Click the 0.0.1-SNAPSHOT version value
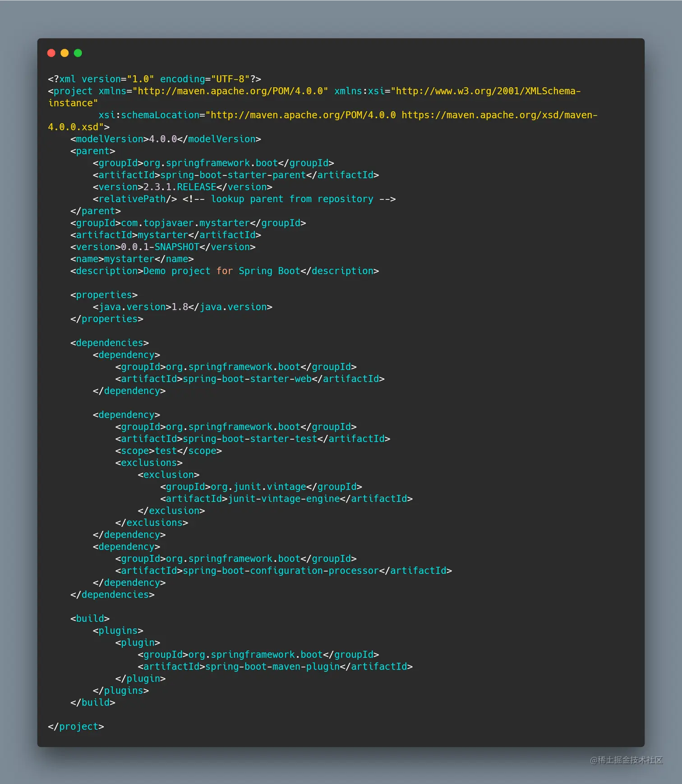This screenshot has height=784, width=682. point(160,247)
